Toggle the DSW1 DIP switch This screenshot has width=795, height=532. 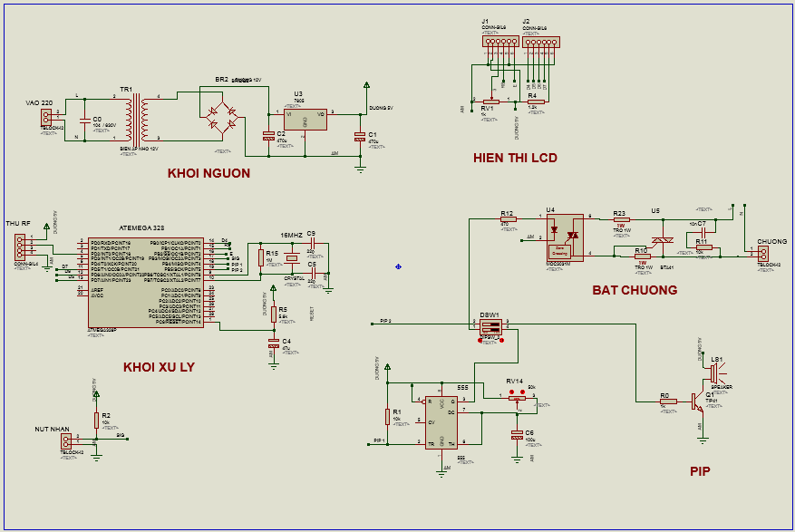[490, 326]
